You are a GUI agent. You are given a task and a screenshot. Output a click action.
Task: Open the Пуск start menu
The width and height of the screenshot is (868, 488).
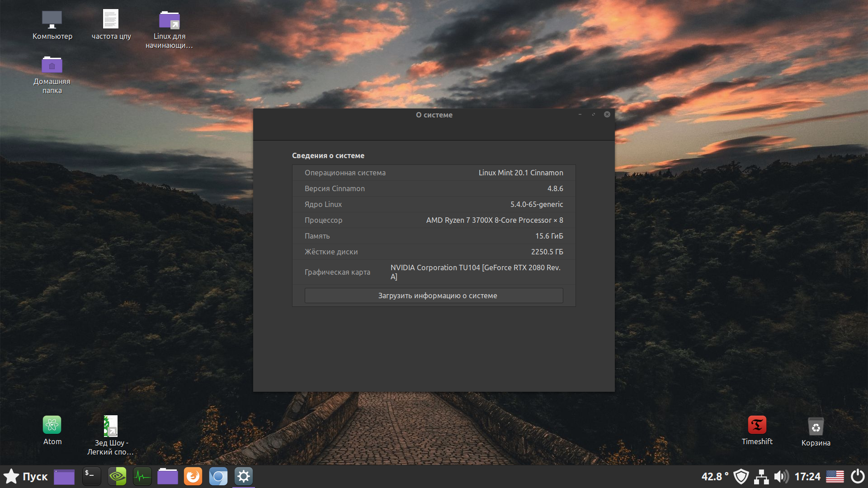click(26, 476)
